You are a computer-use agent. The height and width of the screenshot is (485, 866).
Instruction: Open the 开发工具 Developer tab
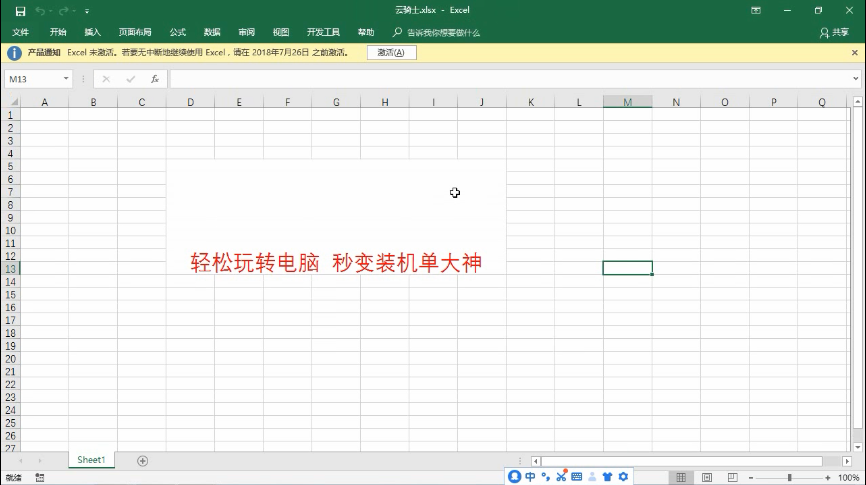point(323,33)
